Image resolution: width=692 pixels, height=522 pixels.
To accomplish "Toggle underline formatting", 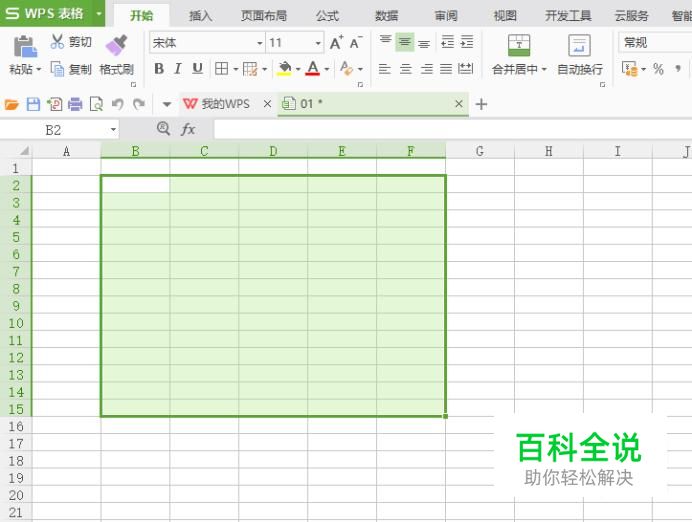I will [197, 68].
